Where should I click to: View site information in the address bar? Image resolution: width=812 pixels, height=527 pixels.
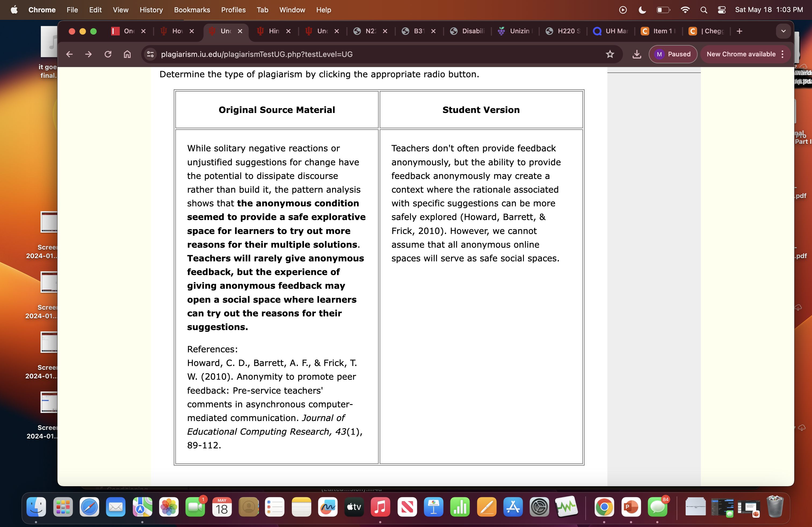(x=150, y=54)
